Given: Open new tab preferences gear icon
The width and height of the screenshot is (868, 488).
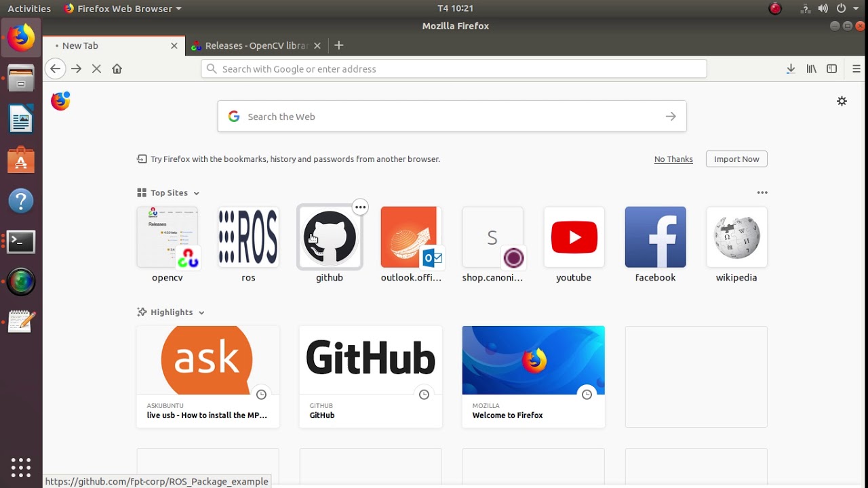Looking at the screenshot, I should 842,101.
